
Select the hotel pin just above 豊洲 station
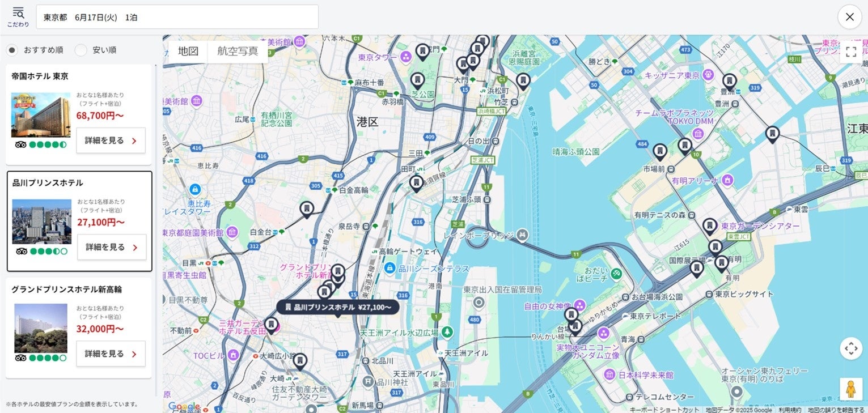[730, 82]
